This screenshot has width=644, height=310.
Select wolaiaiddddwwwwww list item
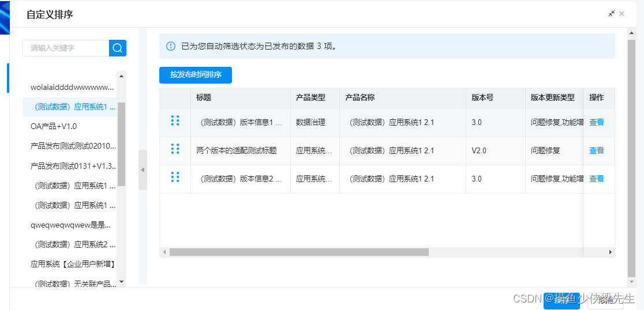70,88
